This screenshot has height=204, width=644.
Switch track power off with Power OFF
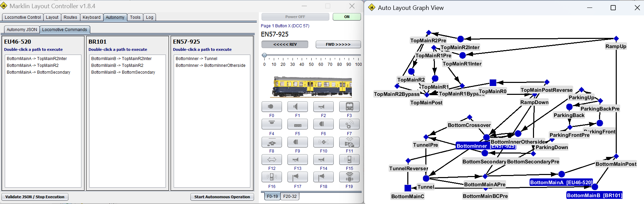tap(295, 17)
